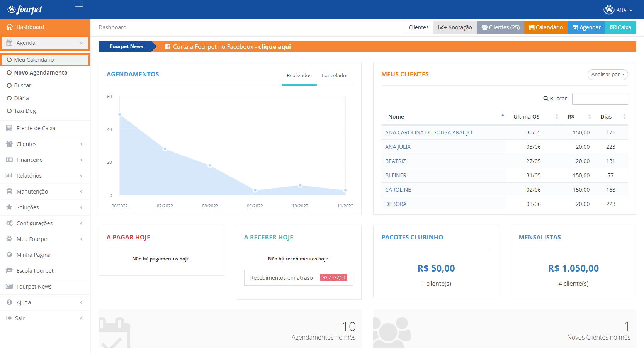Sort by R$ column arrows
This screenshot has width=644, height=355.
coord(590,117)
